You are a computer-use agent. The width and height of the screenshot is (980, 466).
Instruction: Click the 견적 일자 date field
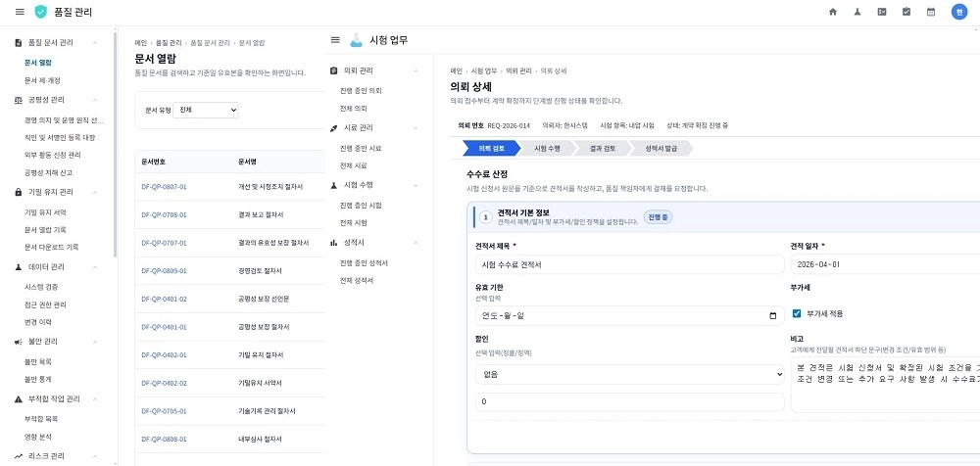tap(885, 264)
